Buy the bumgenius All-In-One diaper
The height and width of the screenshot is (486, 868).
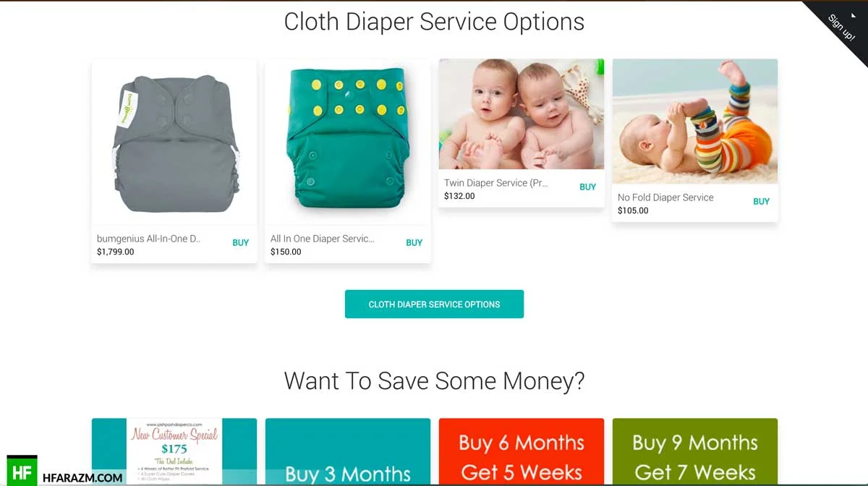click(x=240, y=243)
